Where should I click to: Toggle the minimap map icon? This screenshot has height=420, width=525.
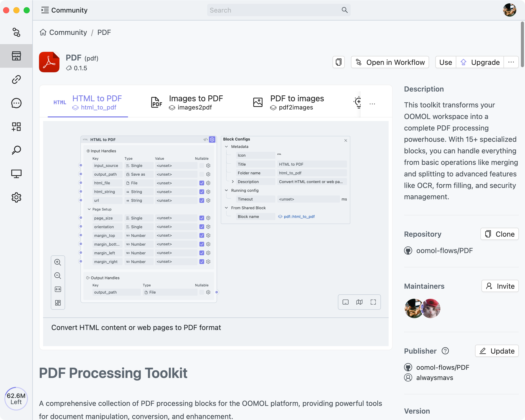tap(359, 302)
